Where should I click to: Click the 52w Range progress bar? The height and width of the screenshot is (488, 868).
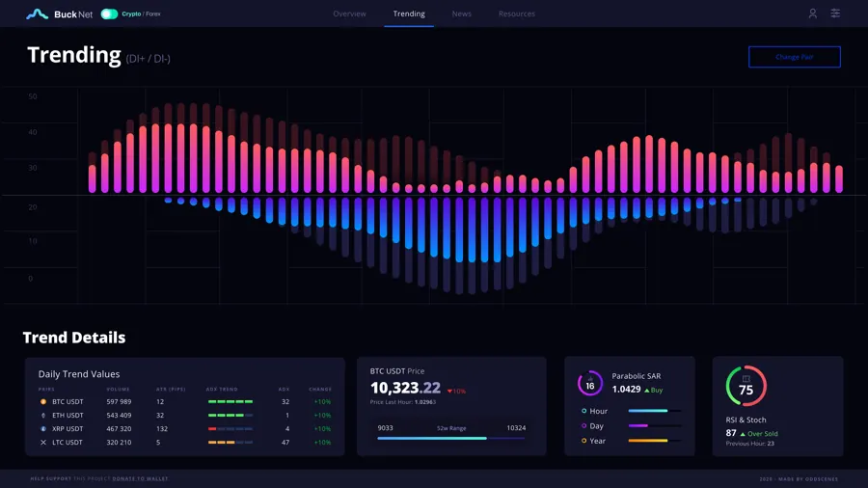[x=451, y=438]
